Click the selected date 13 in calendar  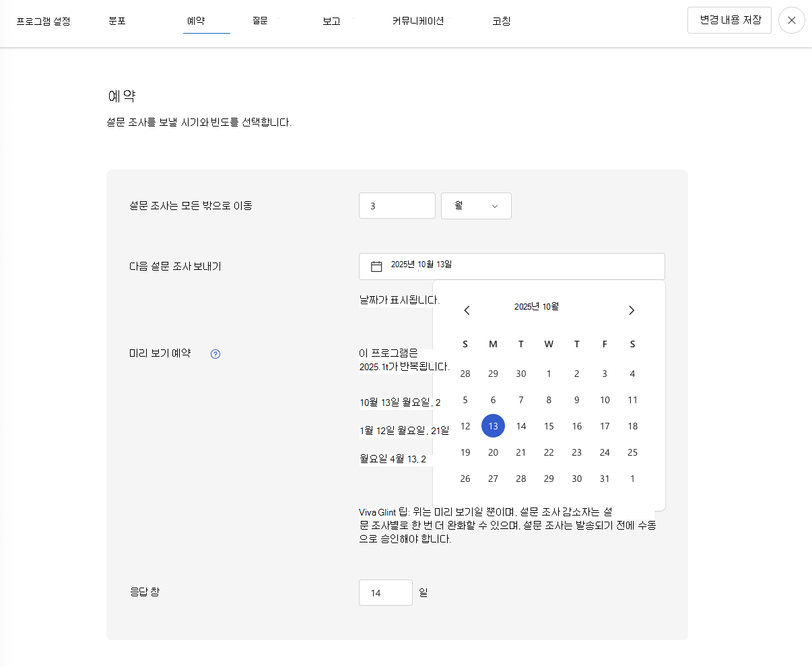click(x=493, y=425)
